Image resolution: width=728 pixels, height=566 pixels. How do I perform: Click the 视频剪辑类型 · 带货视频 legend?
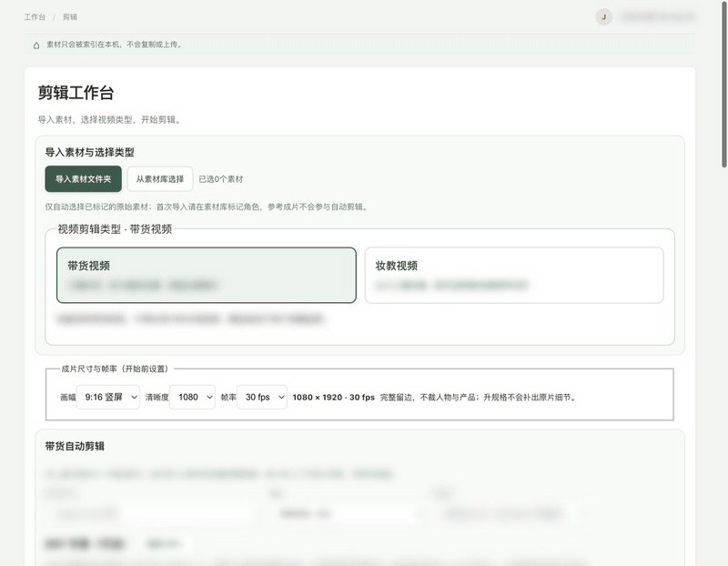pyautogui.click(x=115, y=229)
